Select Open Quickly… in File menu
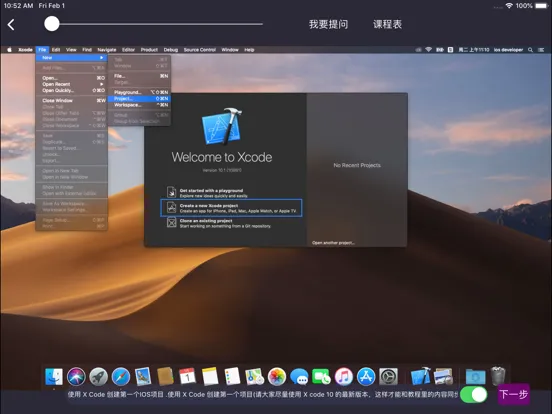The height and width of the screenshot is (414, 552). click(71, 90)
